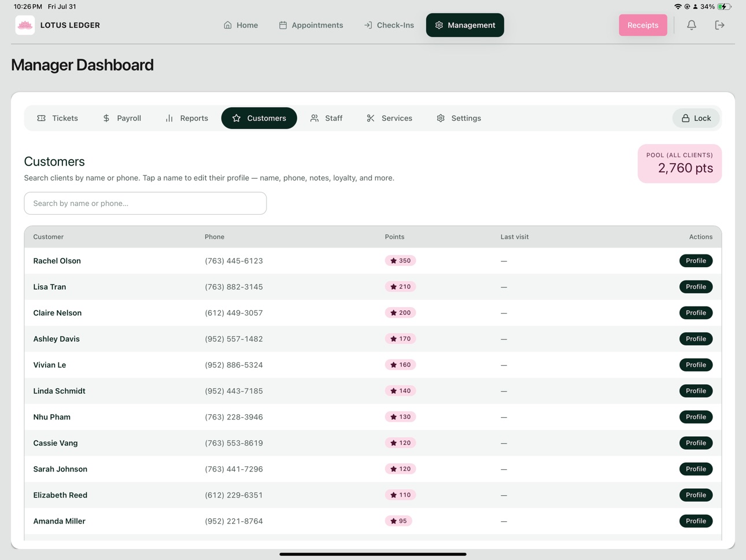This screenshot has height=560, width=746.
Task: Click the Points column header
Action: pyautogui.click(x=394, y=237)
